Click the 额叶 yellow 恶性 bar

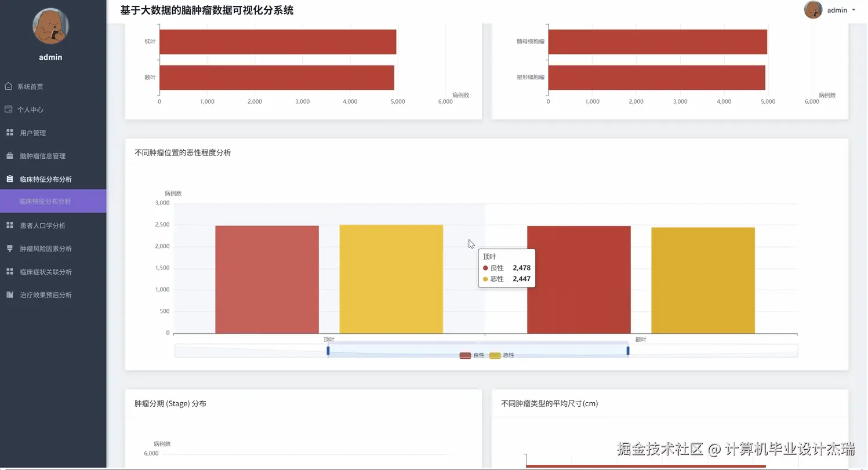coord(703,280)
